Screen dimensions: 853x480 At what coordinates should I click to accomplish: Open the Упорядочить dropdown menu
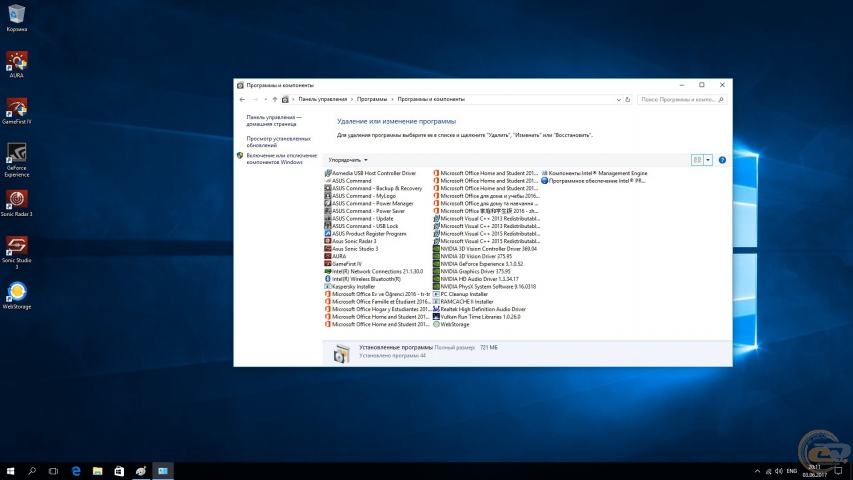pos(348,160)
